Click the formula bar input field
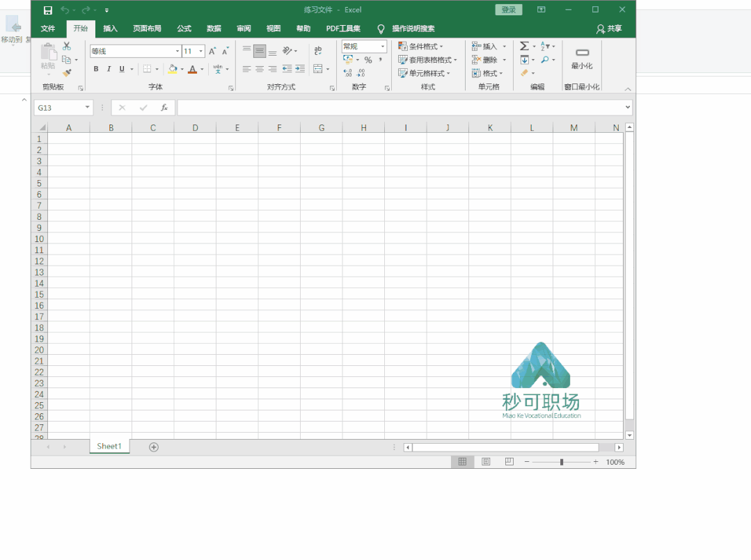Viewport: 751px width, 560px height. pyautogui.click(x=400, y=108)
